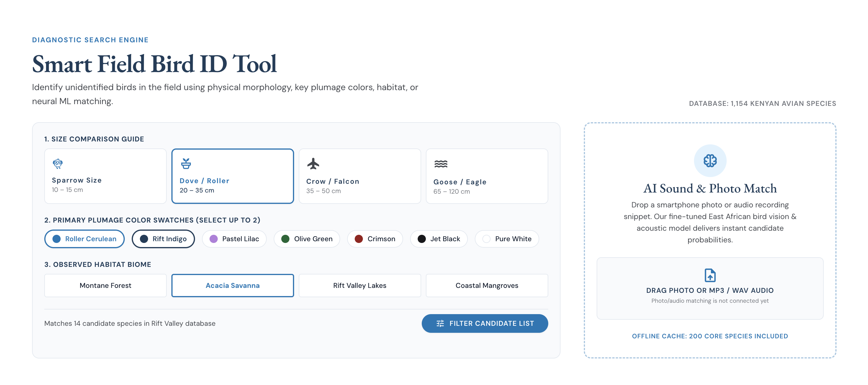
Task: Toggle the Rift Indigo color chip
Action: click(163, 239)
